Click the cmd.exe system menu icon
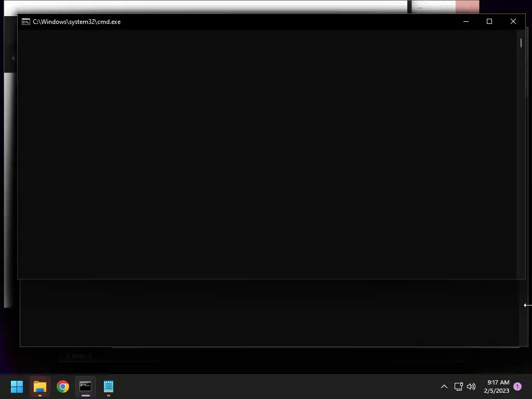Screen dimensions: 532x399 [26, 22]
